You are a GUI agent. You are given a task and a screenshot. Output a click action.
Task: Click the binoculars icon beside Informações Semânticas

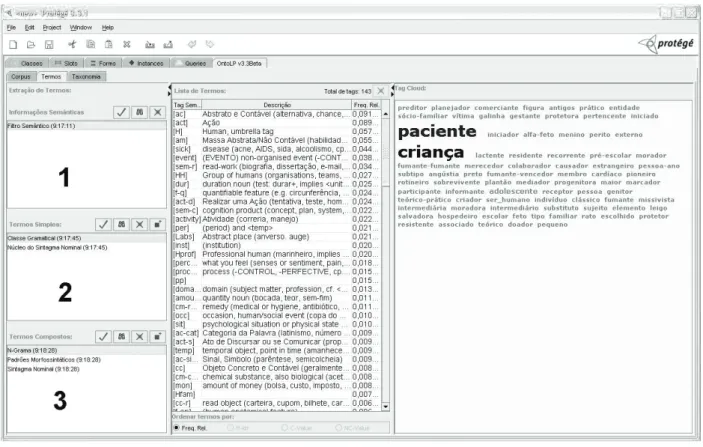(x=139, y=112)
